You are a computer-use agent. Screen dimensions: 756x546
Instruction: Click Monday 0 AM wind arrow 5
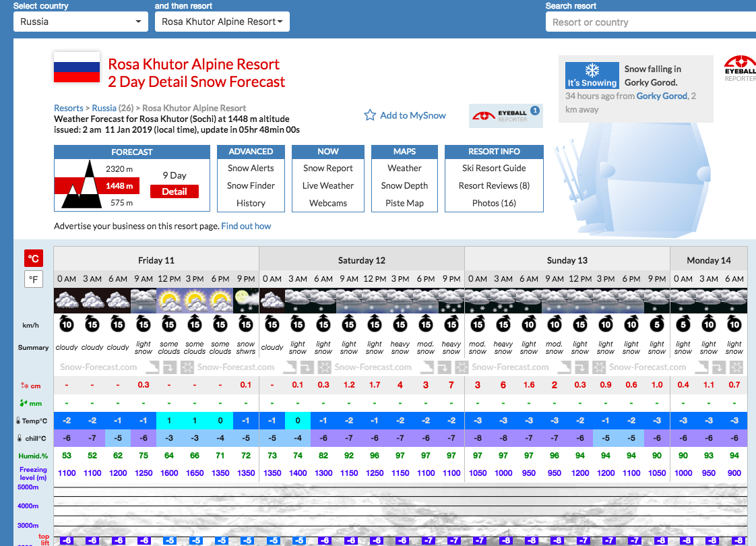683,324
